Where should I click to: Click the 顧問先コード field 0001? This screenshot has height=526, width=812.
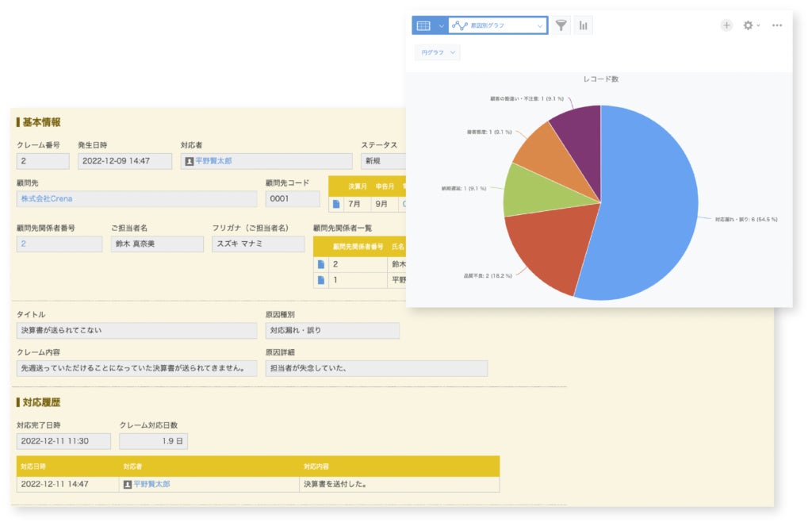click(x=293, y=198)
